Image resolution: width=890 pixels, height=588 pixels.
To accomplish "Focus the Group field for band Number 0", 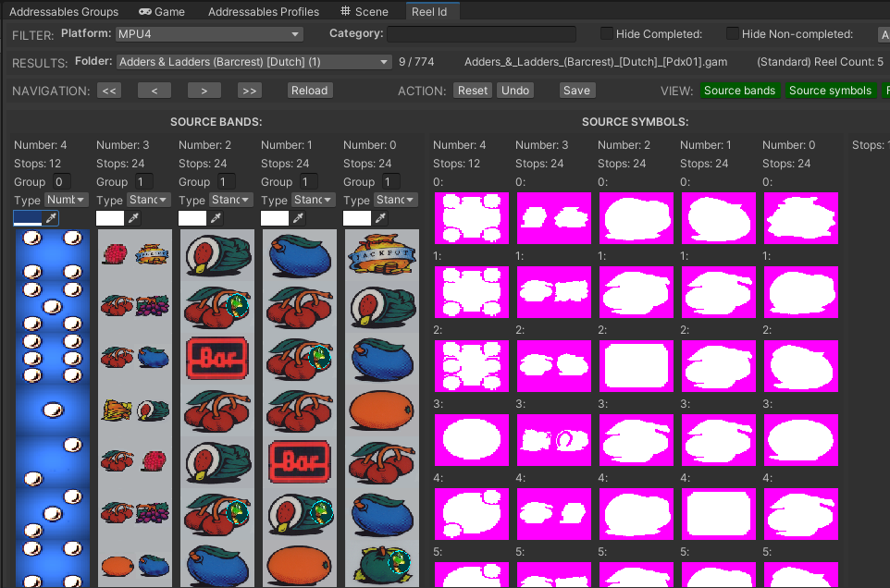I will click(390, 182).
